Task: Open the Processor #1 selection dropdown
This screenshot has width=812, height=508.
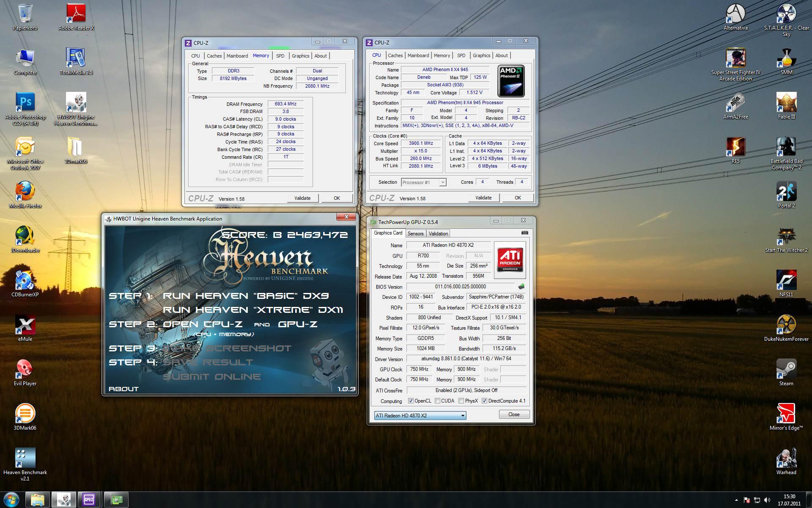Action: click(x=423, y=182)
